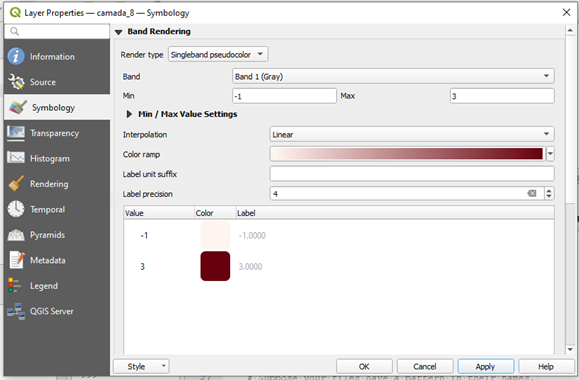
Task: Click the Cancel button
Action: [x=425, y=366]
